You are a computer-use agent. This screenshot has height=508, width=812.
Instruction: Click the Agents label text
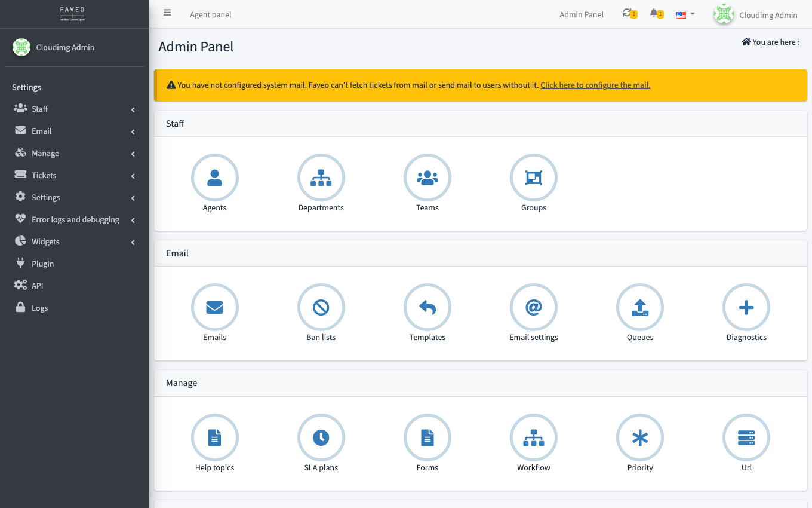214,208
